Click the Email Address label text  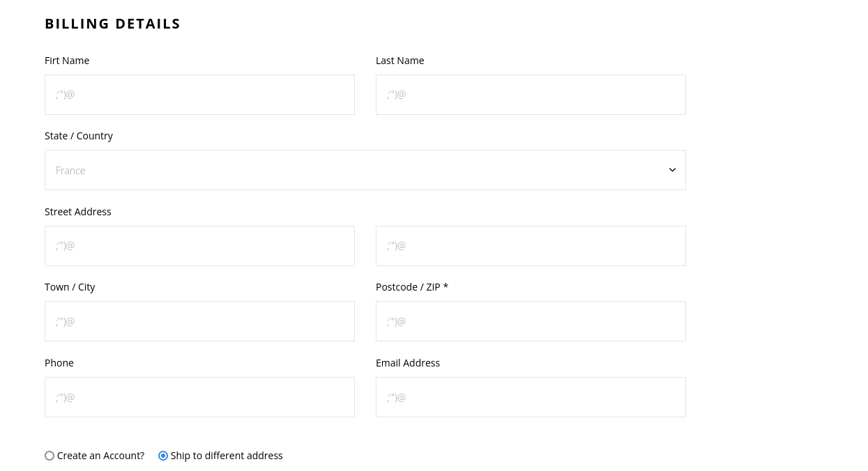pyautogui.click(x=408, y=363)
